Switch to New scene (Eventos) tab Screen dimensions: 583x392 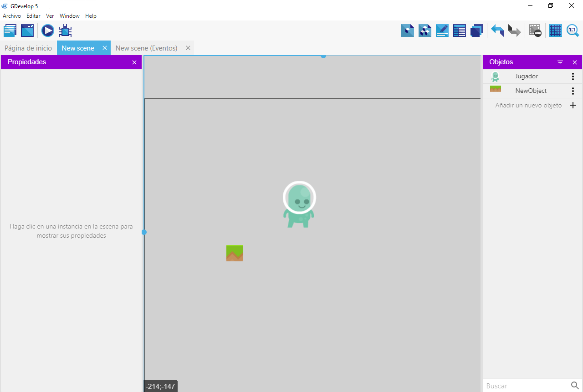[146, 48]
